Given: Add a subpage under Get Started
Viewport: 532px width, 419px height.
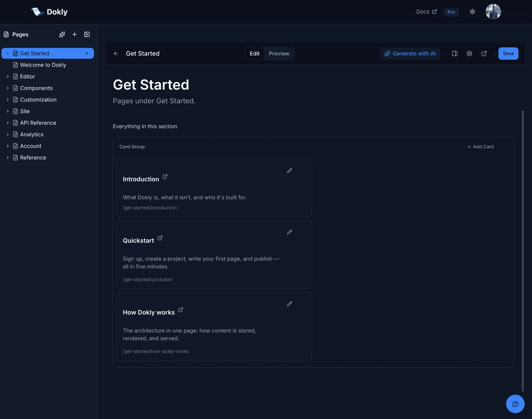Looking at the screenshot, I should click(x=87, y=53).
